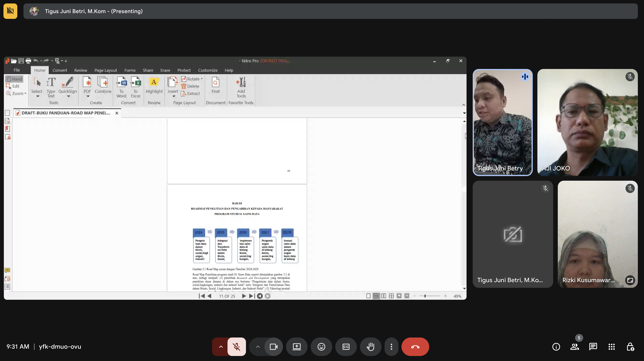
Task: Open the emoji reactions button
Action: point(321,347)
